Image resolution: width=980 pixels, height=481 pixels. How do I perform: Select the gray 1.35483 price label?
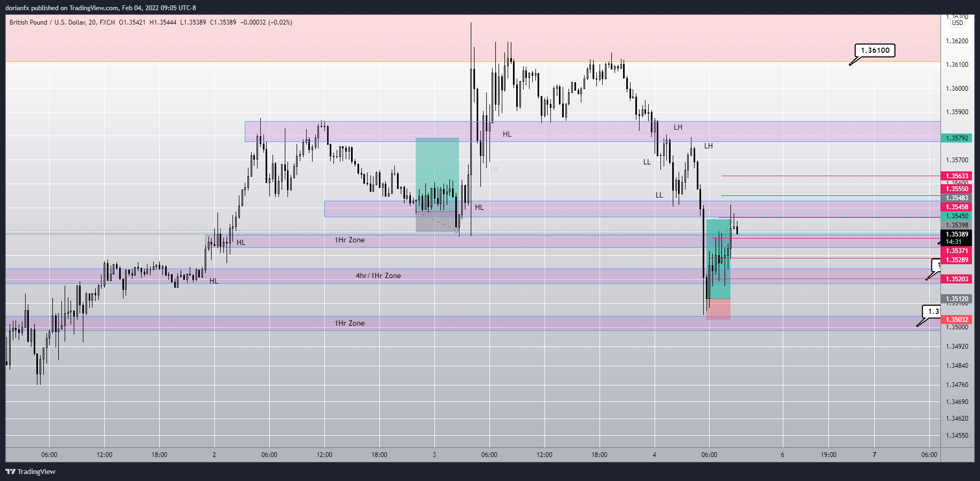pos(956,198)
